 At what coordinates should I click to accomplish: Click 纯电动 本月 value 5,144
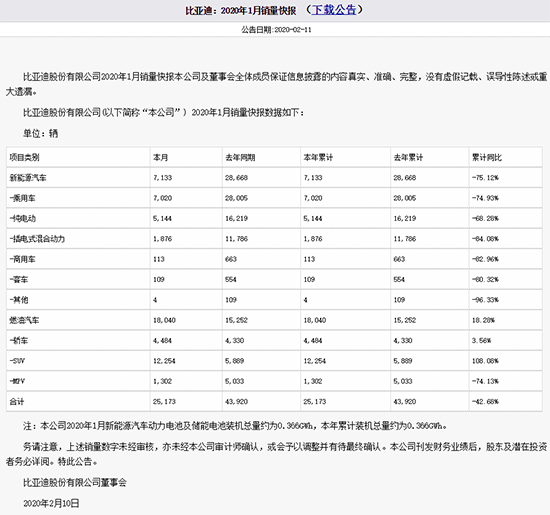(162, 219)
